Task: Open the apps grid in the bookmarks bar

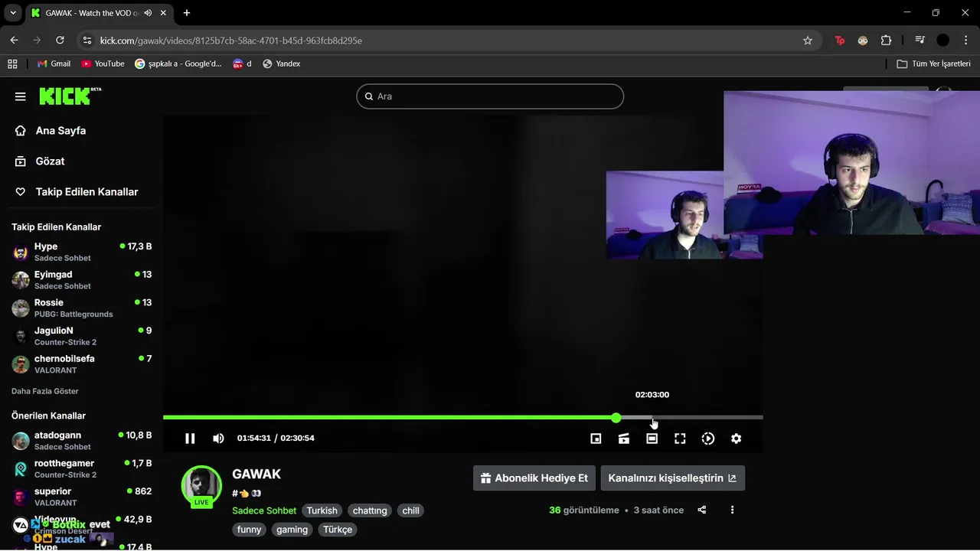Action: coord(12,64)
